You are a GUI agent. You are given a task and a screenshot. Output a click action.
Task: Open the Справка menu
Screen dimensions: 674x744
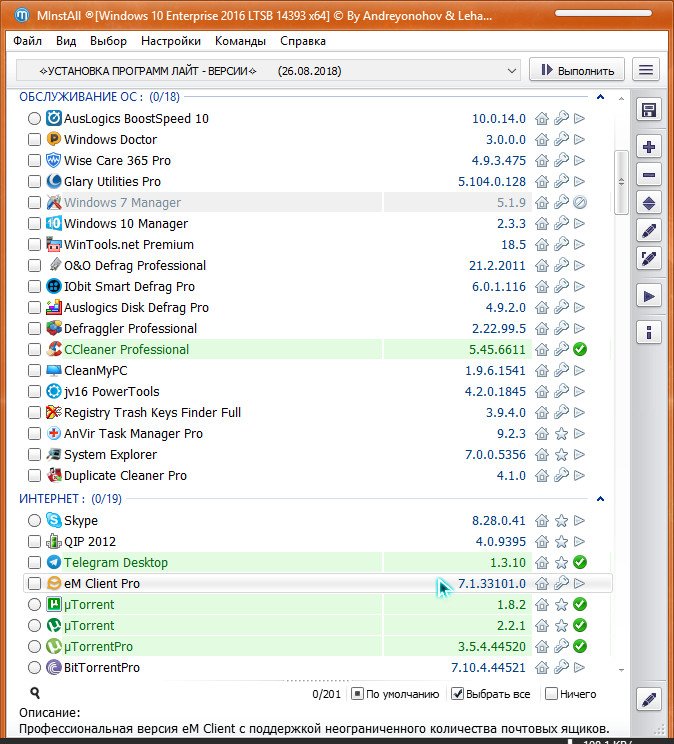tap(303, 41)
